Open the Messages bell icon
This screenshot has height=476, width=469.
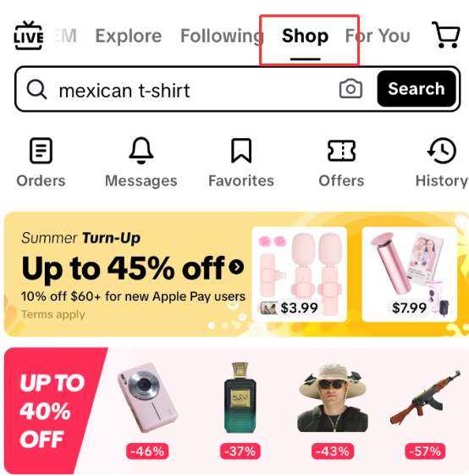[141, 151]
